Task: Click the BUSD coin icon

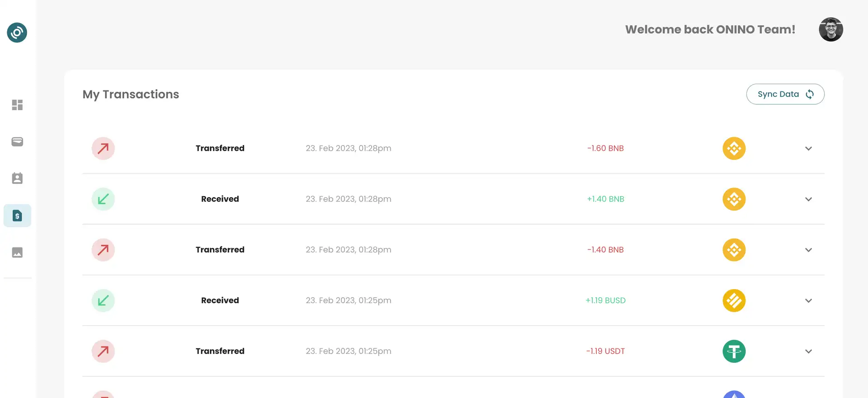Action: 734,300
